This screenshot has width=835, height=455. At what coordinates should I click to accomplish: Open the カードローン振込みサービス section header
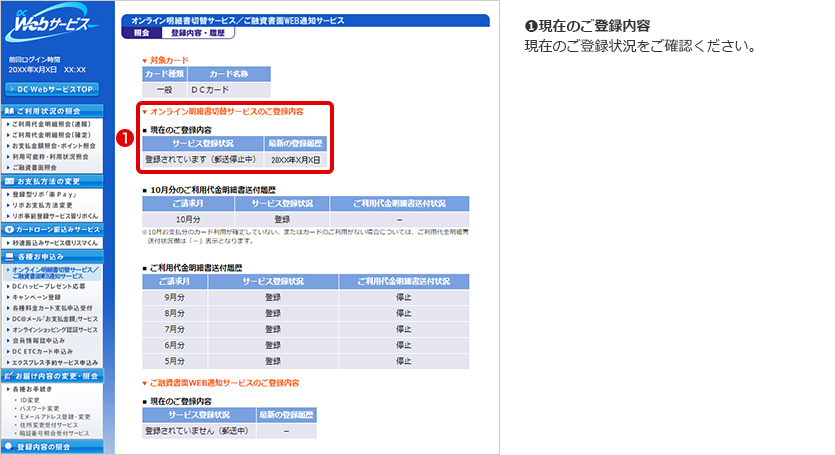[x=53, y=229]
